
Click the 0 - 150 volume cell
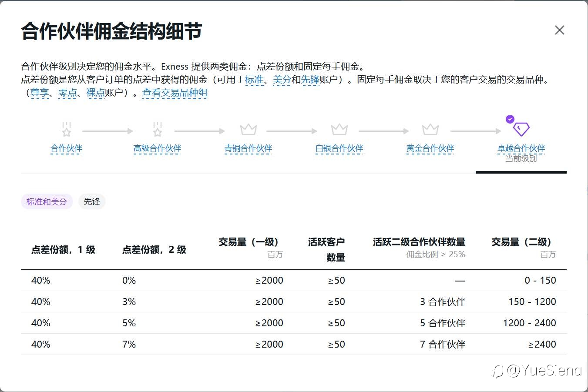click(x=540, y=280)
